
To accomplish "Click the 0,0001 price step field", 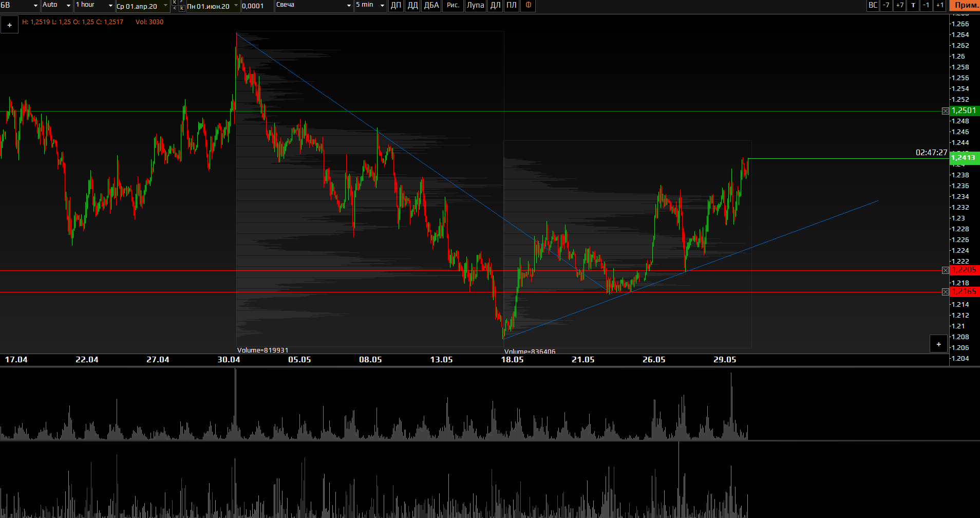I will pos(256,6).
